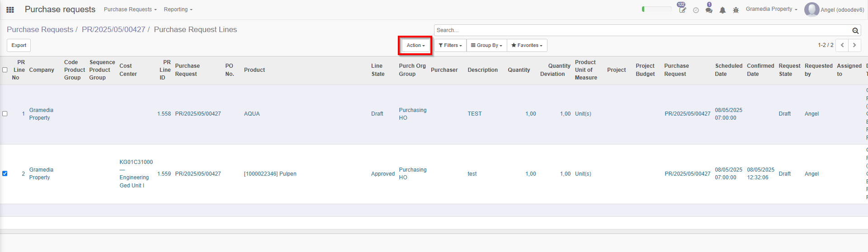Viewport: 868px width, 252px height.
Task: Open the activities clock icon
Action: (x=696, y=10)
